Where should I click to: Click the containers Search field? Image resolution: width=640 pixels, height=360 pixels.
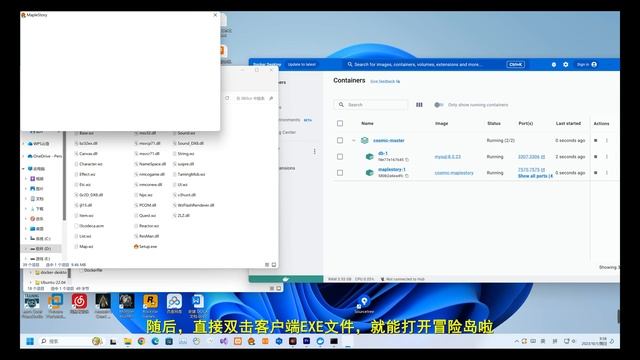tap(371, 105)
